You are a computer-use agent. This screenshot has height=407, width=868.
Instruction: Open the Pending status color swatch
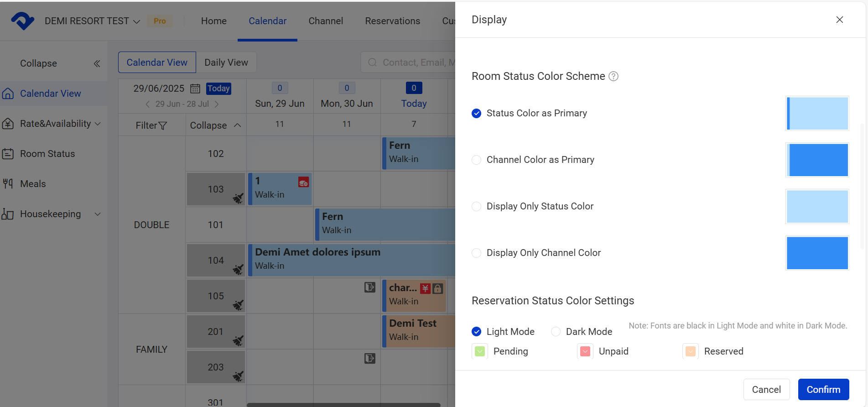[x=480, y=351]
